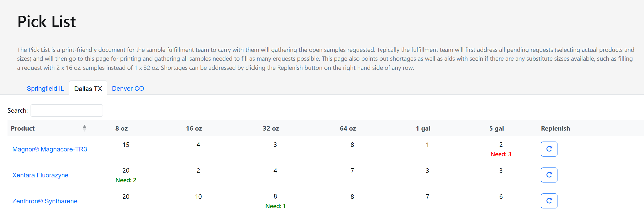Click Replenish icon for Zenthron Syntharene
This screenshot has width=644, height=217.
(549, 201)
